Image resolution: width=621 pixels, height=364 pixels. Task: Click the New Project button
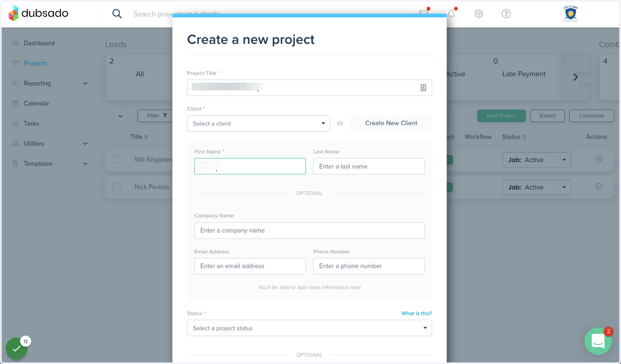pyautogui.click(x=501, y=116)
